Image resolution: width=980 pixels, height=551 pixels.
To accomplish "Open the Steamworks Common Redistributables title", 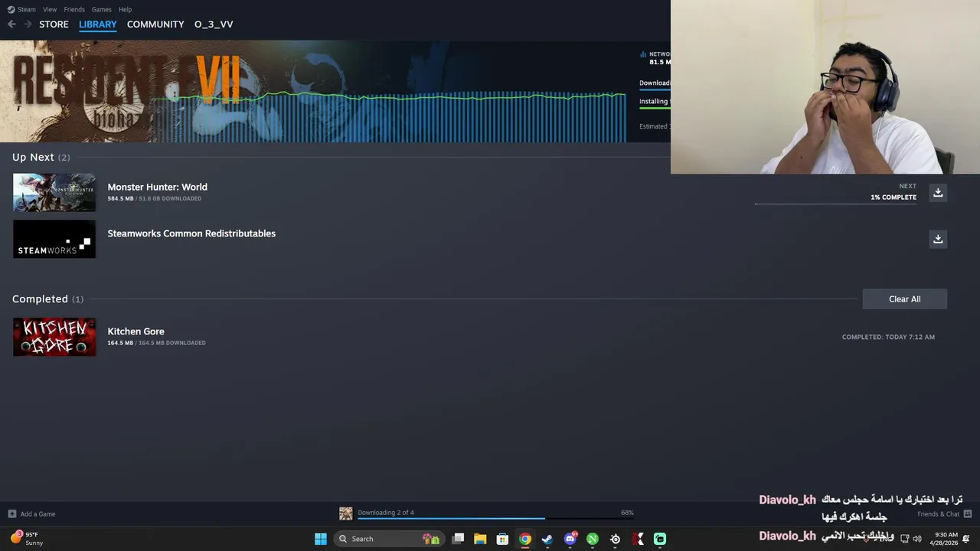I will pos(191,233).
